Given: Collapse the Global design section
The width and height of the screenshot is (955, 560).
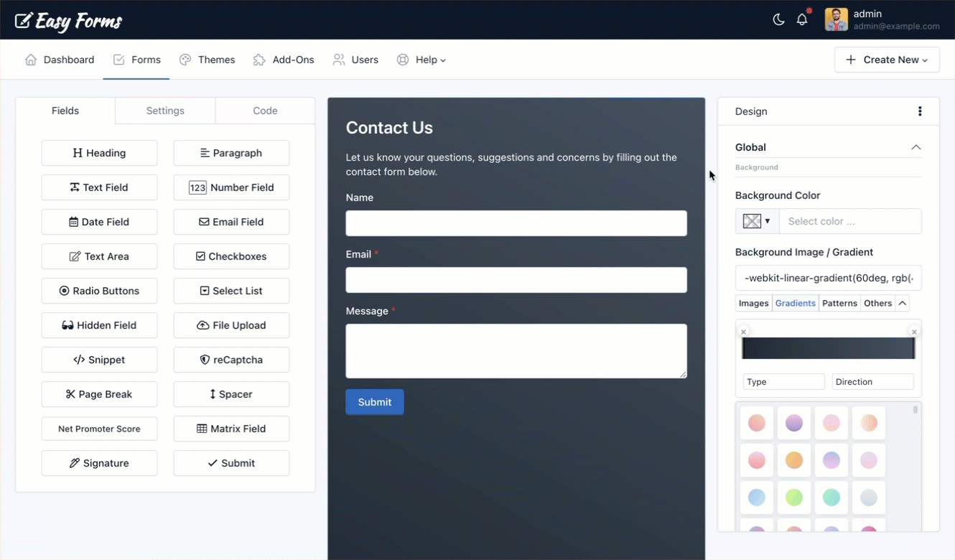Looking at the screenshot, I should click(916, 147).
